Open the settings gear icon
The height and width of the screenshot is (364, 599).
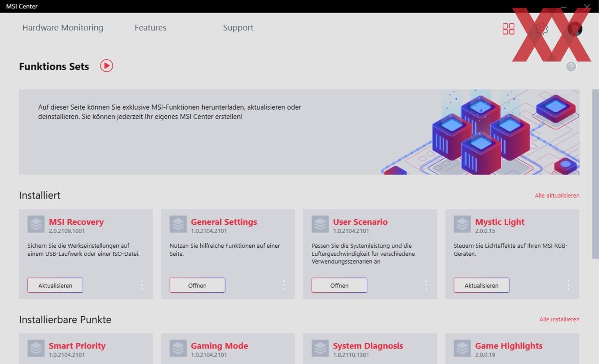(542, 29)
